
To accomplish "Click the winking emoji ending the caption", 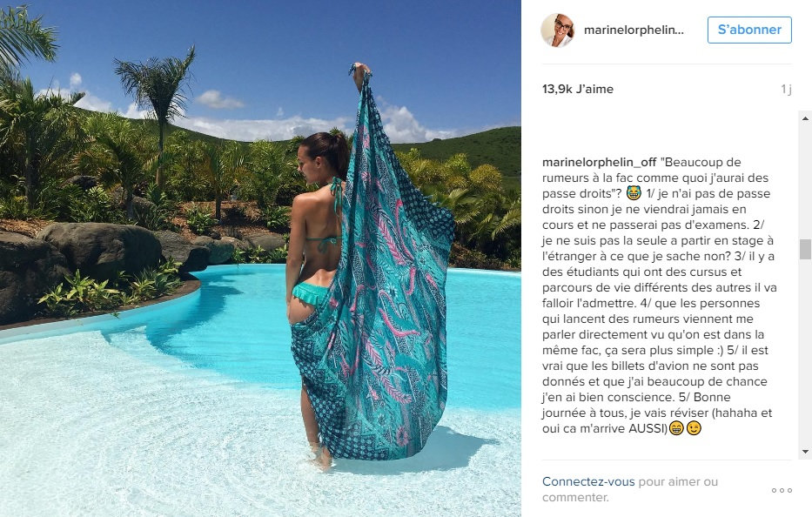I will coord(694,428).
